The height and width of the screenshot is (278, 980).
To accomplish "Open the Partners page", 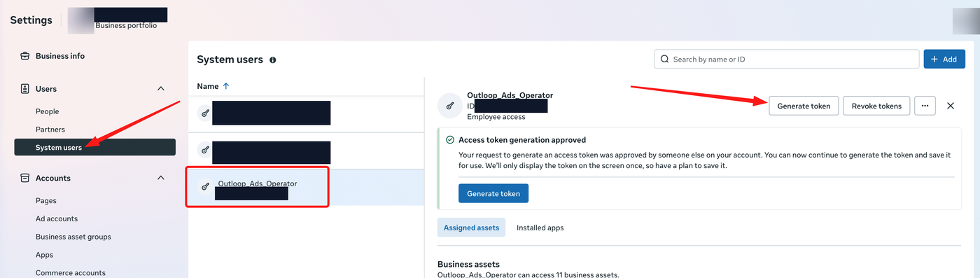I will (x=50, y=130).
